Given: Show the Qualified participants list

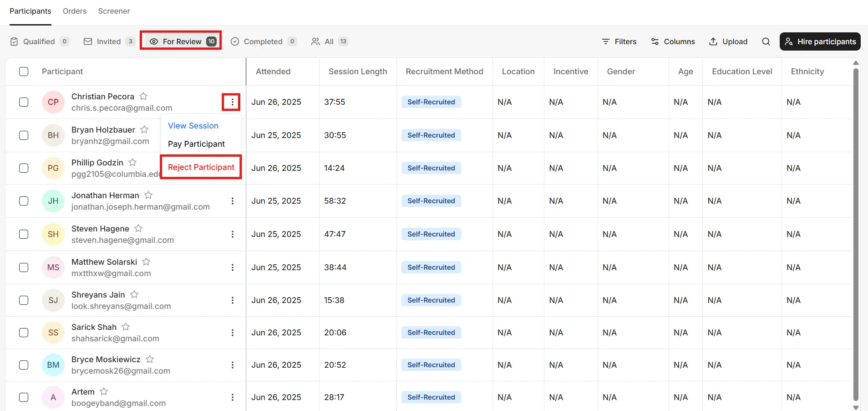Looking at the screenshot, I should click(x=40, y=41).
